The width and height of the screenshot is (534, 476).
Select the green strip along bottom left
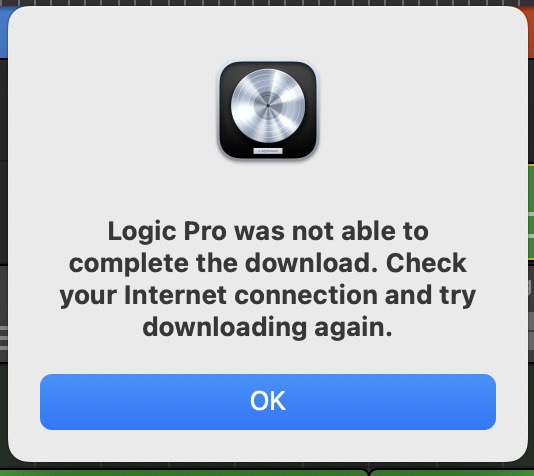(184, 473)
